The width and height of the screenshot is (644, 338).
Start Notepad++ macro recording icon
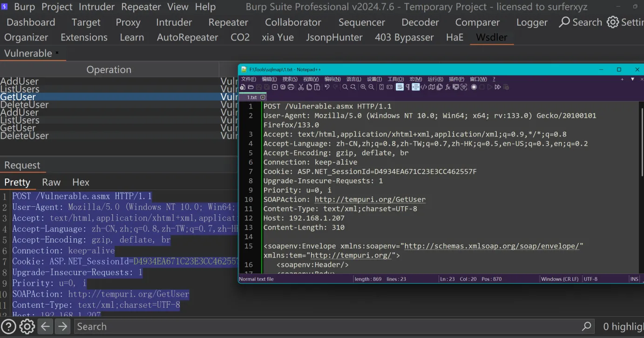pyautogui.click(x=474, y=87)
